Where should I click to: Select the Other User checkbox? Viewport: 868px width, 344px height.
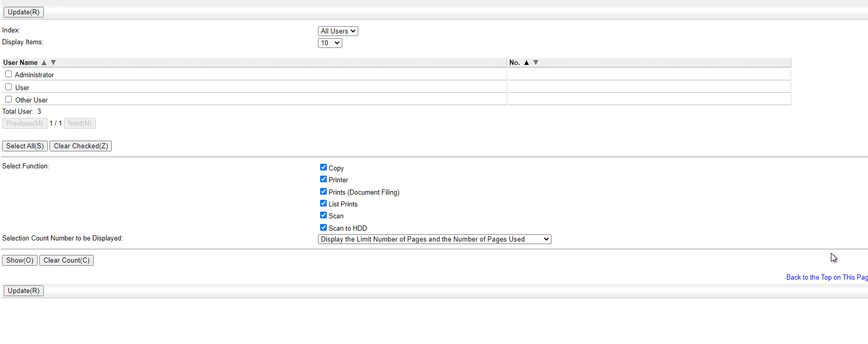click(8, 99)
